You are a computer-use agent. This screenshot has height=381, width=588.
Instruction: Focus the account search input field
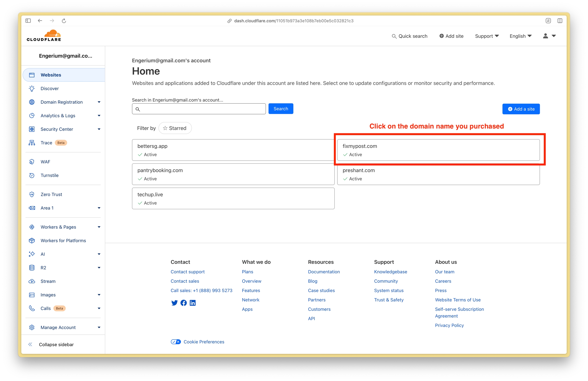[x=199, y=109]
